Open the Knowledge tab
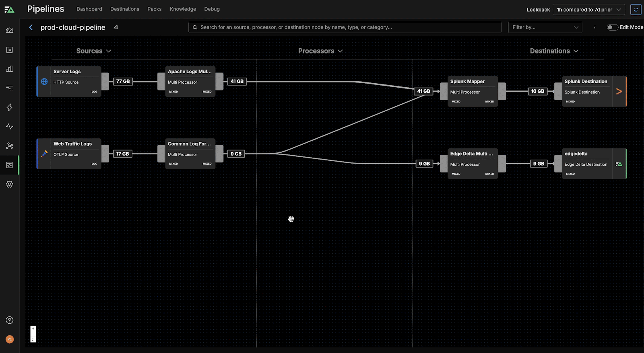 tap(183, 9)
